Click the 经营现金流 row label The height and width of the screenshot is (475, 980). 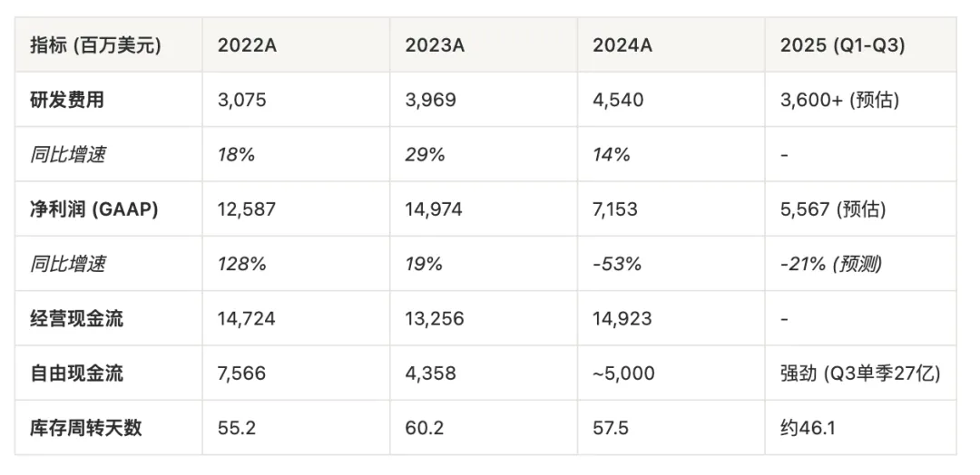tap(76, 318)
